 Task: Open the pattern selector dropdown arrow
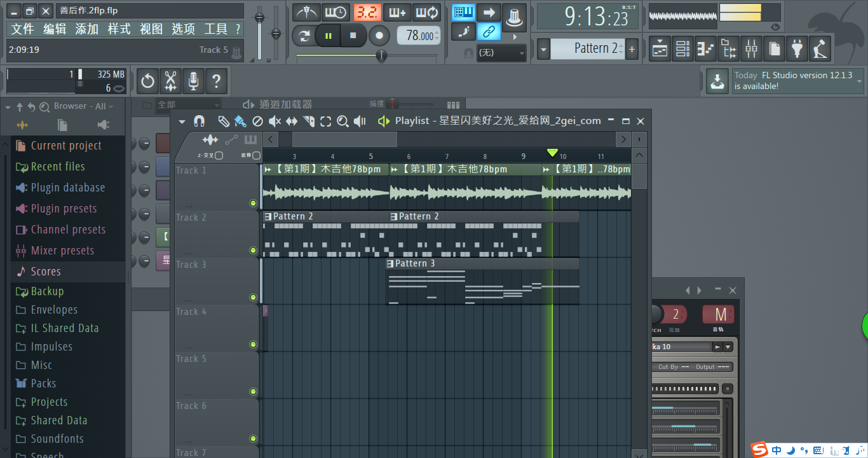[543, 48]
